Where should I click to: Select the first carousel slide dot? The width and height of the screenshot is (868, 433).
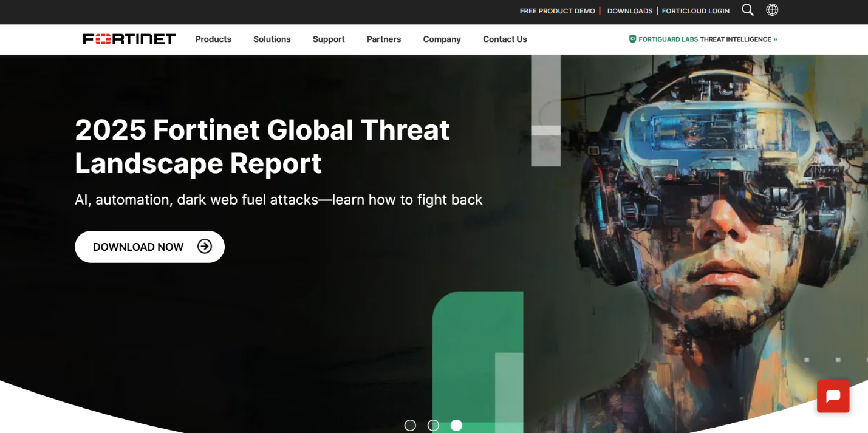click(410, 426)
